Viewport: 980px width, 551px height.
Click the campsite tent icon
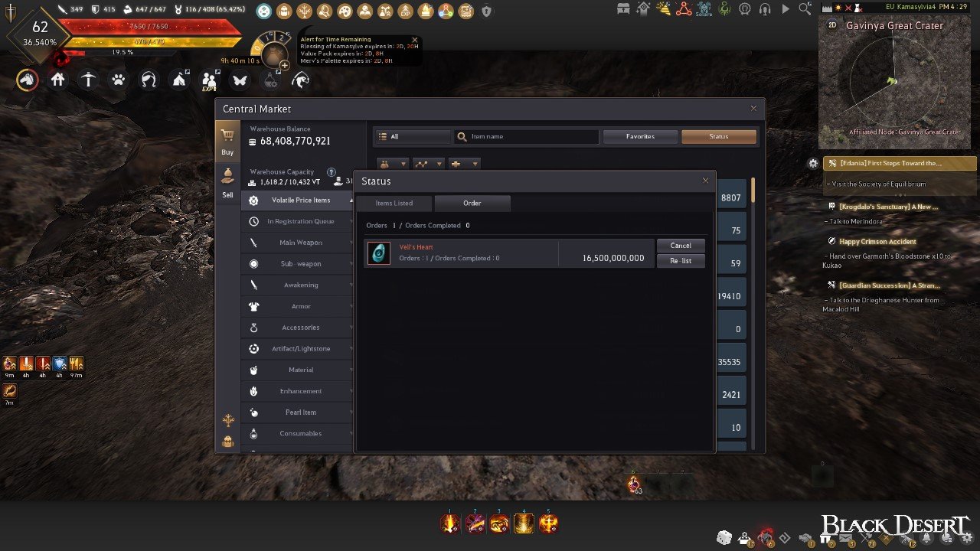click(179, 80)
